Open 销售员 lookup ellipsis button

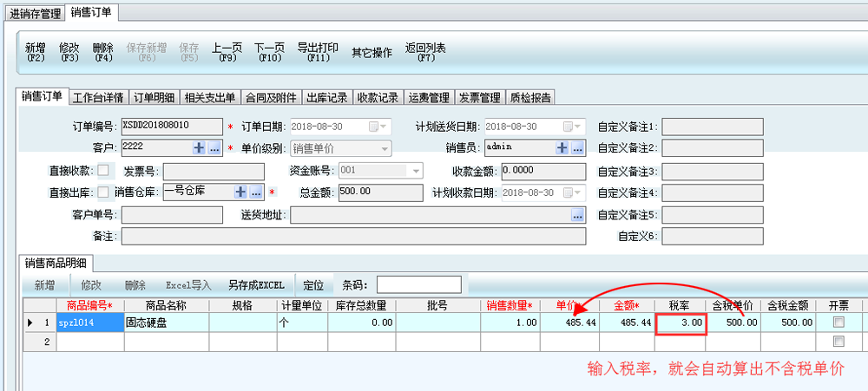point(577,148)
